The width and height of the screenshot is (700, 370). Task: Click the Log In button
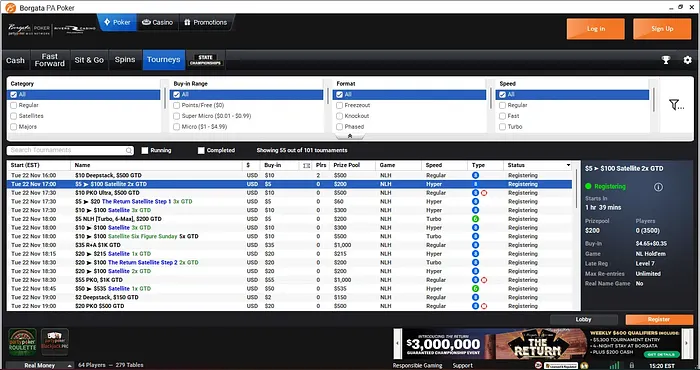pyautogui.click(x=596, y=29)
